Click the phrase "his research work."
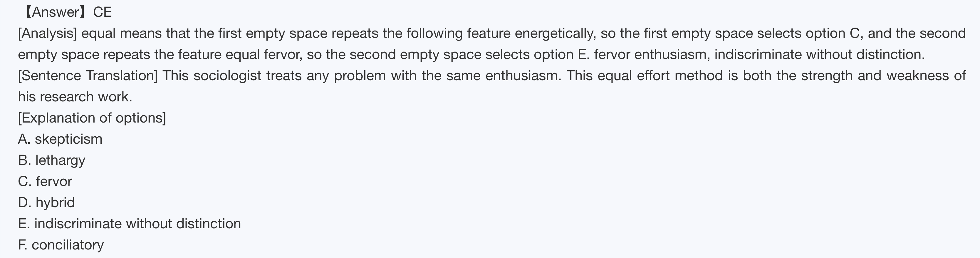 pyautogui.click(x=75, y=97)
